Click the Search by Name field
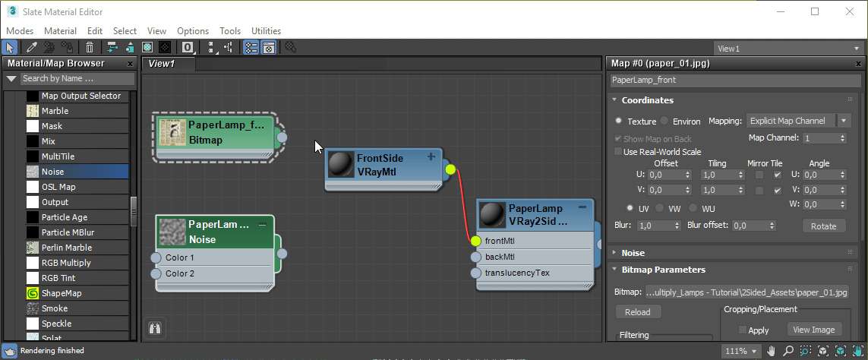The image size is (868, 360). (77, 78)
